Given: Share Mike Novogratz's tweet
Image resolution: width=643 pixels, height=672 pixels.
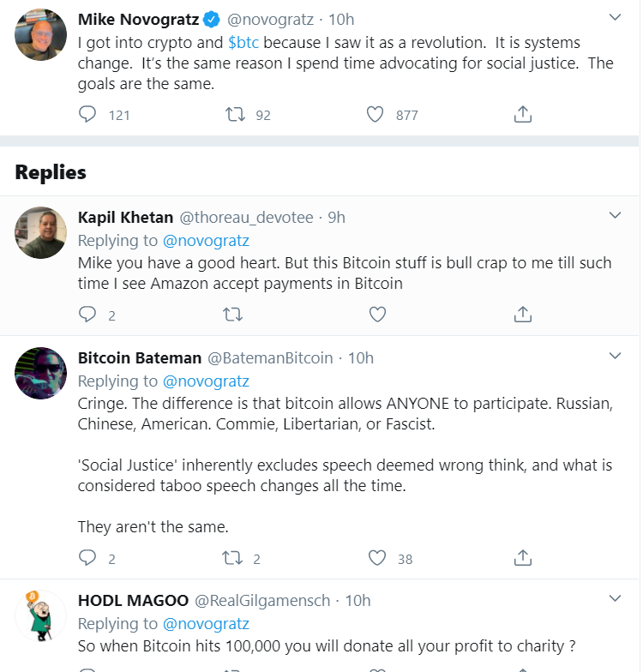Looking at the screenshot, I should 523,114.
